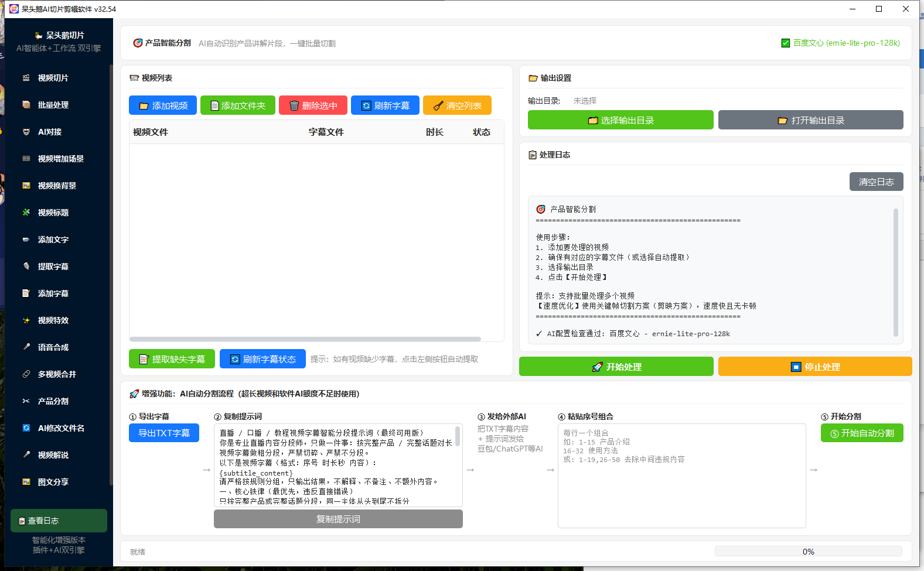Click into the 粘贴序号组合 text area
The width and height of the screenshot is (924, 571).
pos(681,476)
